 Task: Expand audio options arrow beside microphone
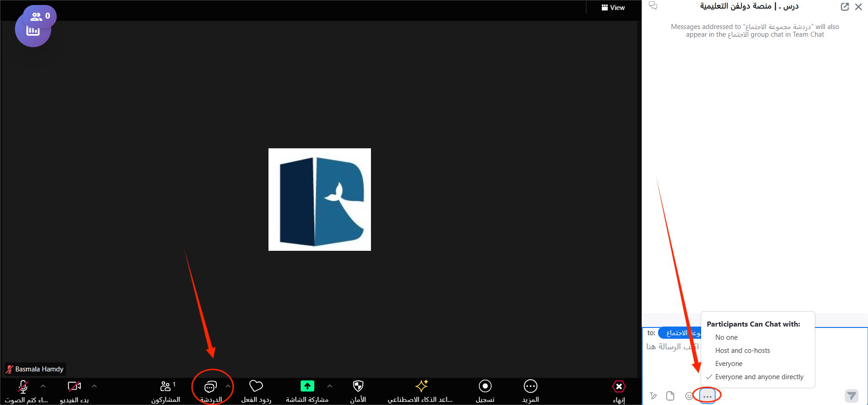pyautogui.click(x=43, y=386)
